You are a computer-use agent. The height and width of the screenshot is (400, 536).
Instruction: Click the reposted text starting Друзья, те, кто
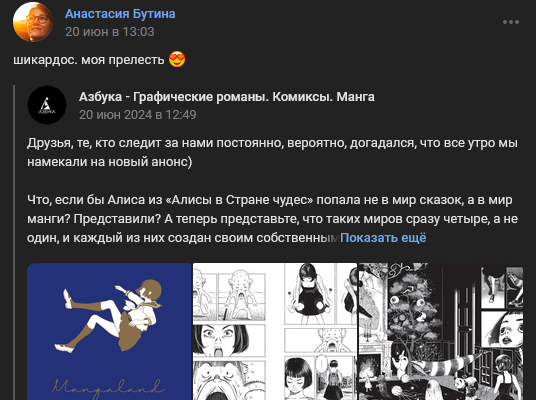pos(272,152)
